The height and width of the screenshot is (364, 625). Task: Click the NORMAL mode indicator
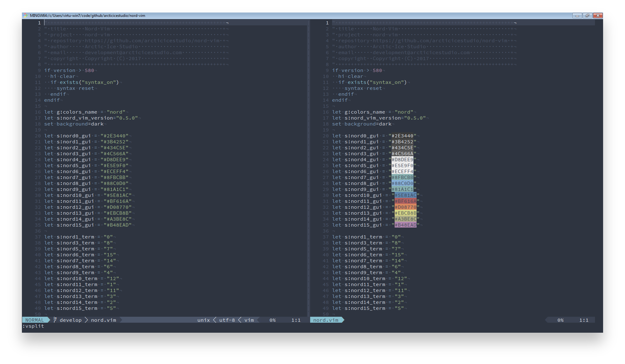coord(34,320)
